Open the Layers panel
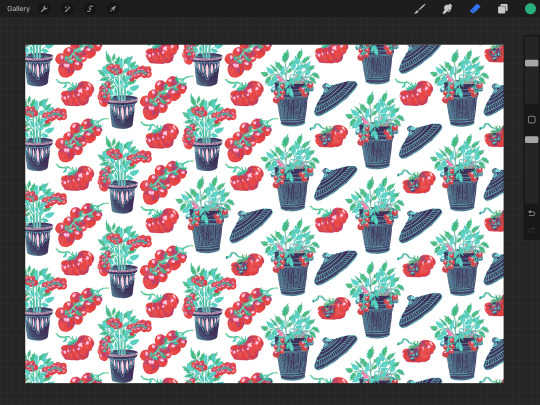This screenshot has height=405, width=540. click(x=502, y=9)
